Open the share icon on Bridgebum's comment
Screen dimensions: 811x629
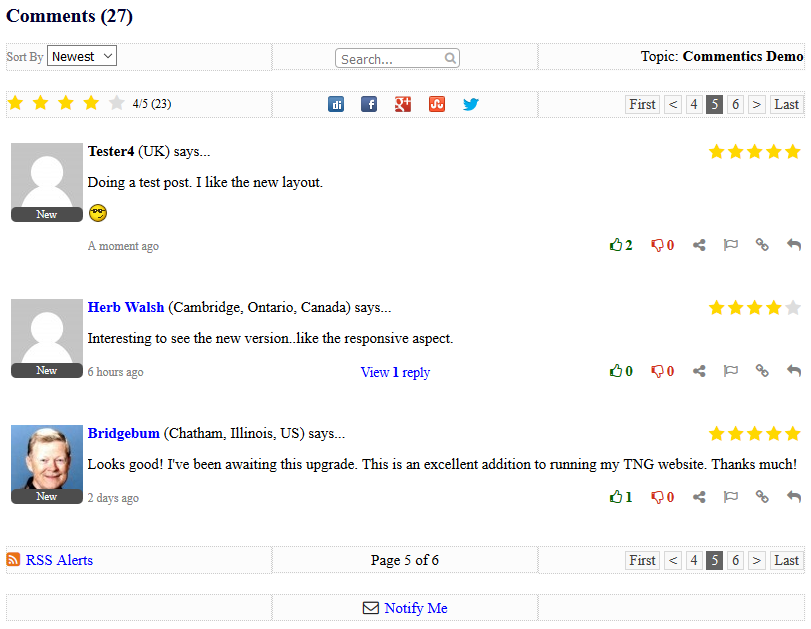[x=699, y=496]
